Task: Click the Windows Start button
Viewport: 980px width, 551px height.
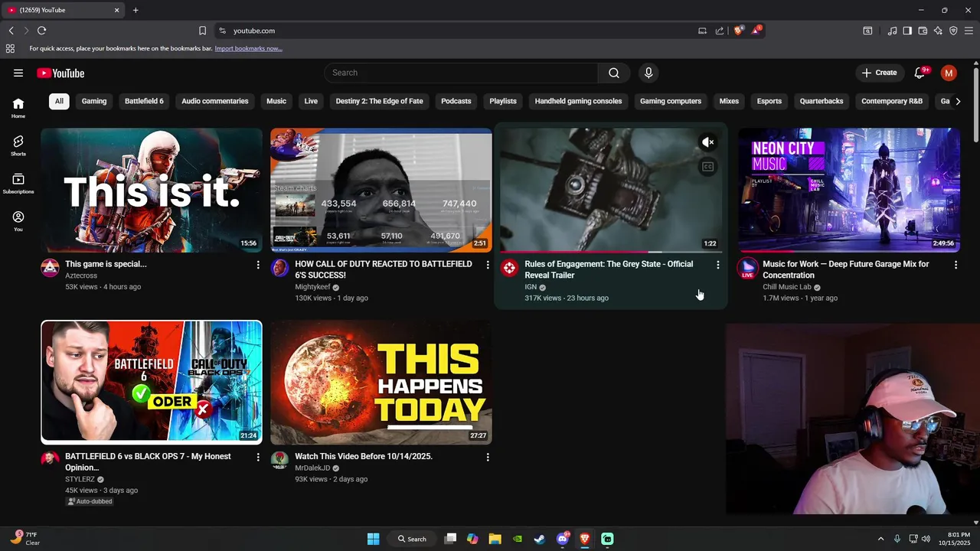Action: pyautogui.click(x=373, y=539)
